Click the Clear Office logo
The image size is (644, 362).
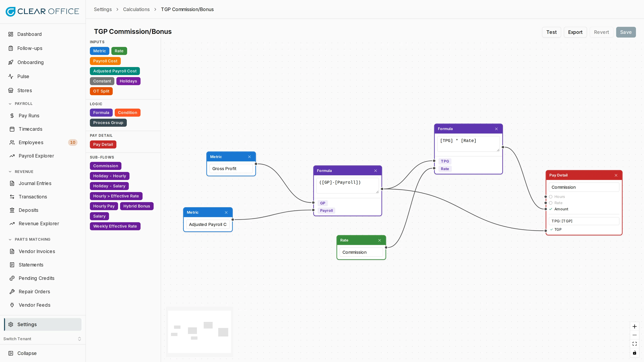[x=42, y=12]
